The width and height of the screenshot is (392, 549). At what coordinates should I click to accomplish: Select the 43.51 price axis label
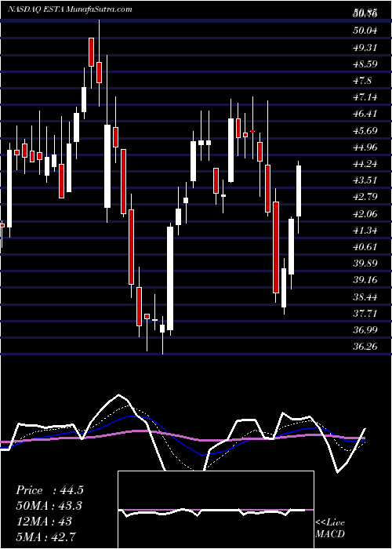[365, 180]
